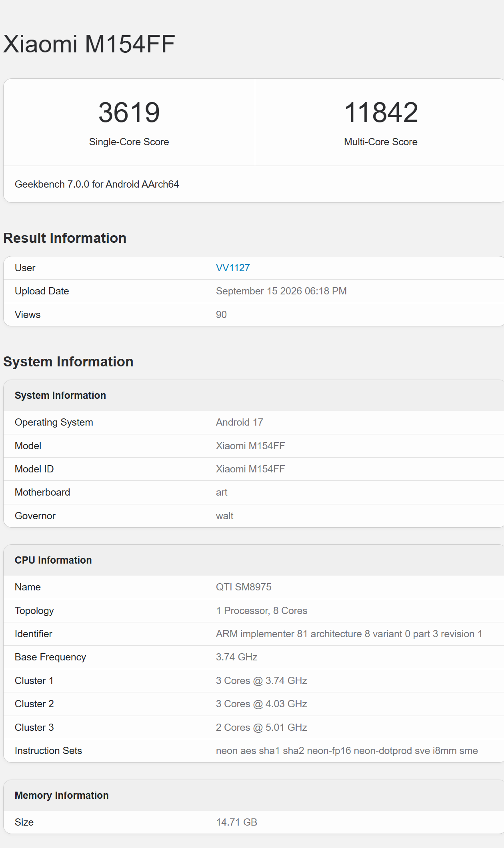Click the Instruction Sets row label
This screenshot has width=504, height=848.
[48, 750]
